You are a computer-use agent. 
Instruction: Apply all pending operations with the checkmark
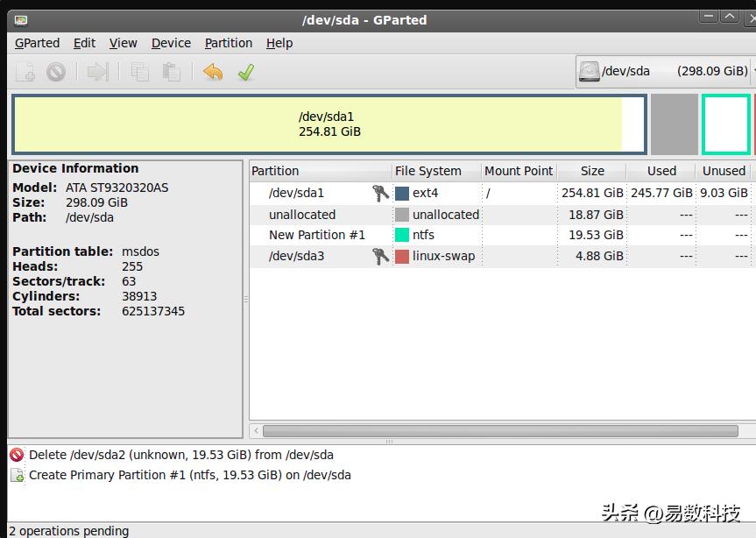246,72
